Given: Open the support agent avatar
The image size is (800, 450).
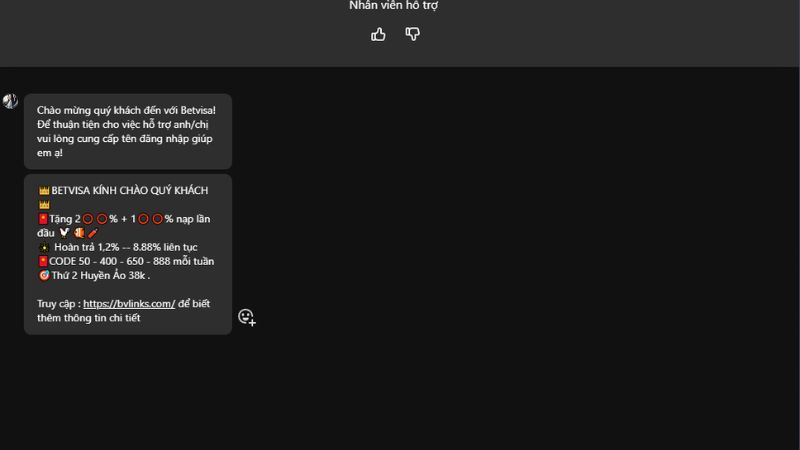Looking at the screenshot, I should [10, 101].
